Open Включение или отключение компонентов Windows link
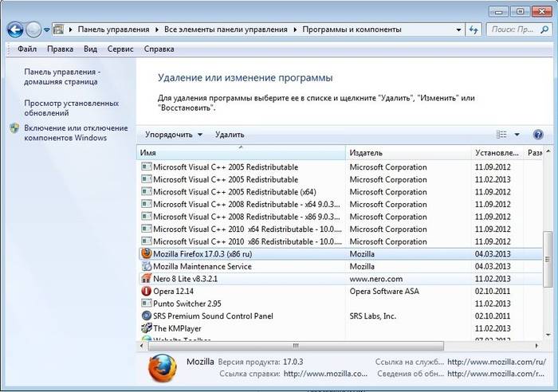Image resolution: width=558 pixels, height=392 pixels. pos(75,132)
